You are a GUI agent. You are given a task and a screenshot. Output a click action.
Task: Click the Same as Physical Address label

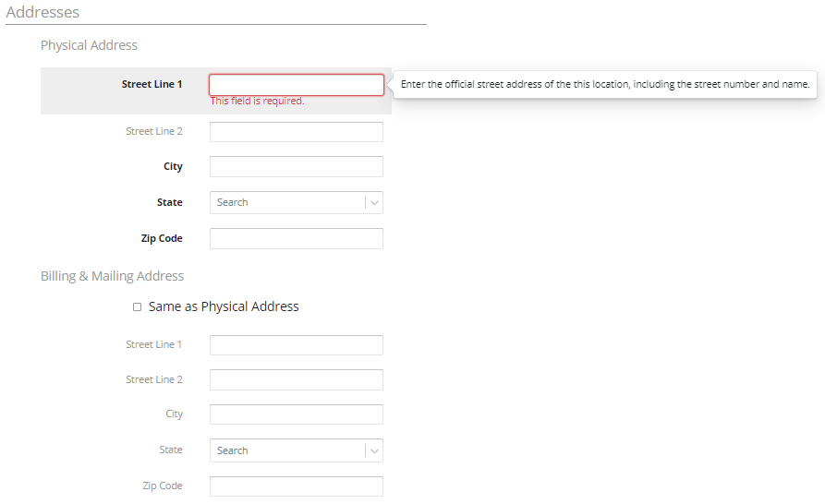point(224,306)
